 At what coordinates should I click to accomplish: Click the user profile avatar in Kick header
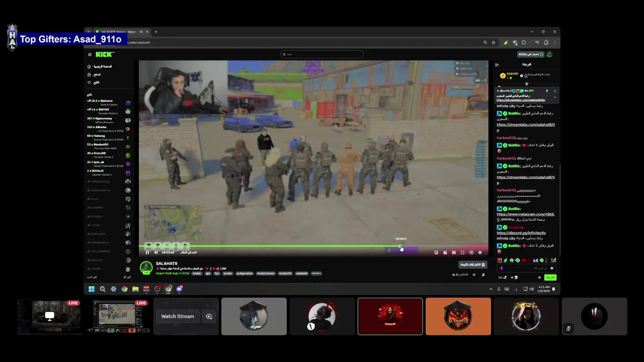[x=549, y=54]
